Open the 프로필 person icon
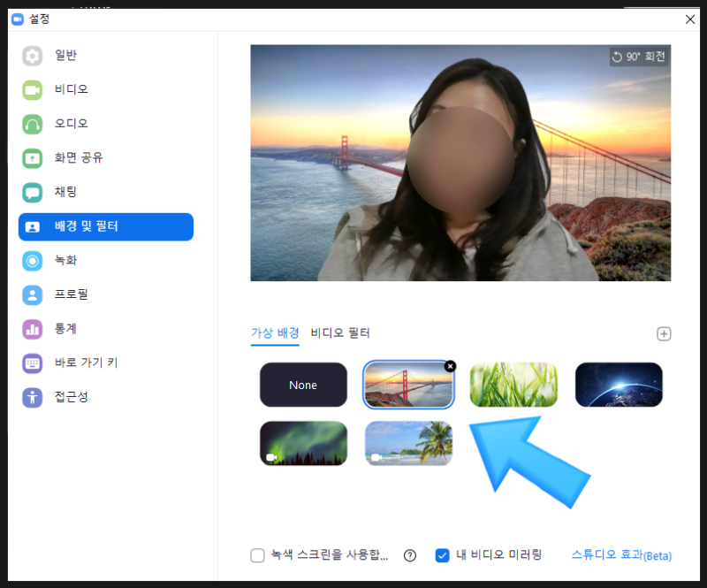 (x=32, y=295)
